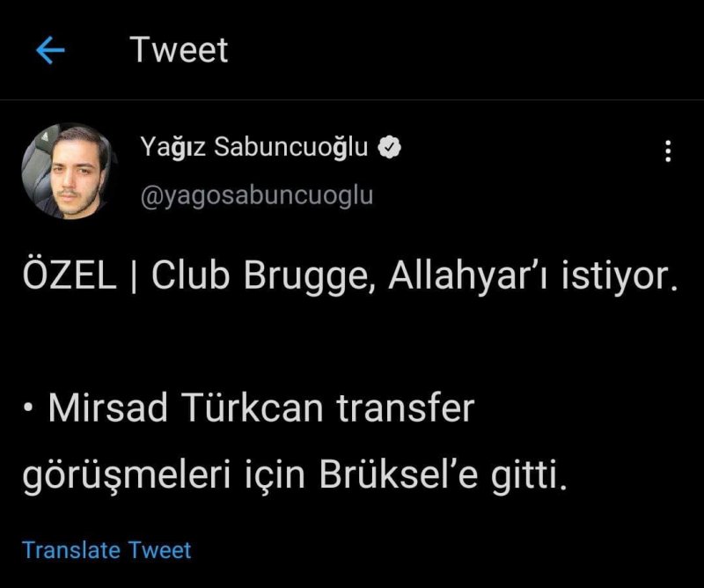This screenshot has width=704, height=588.
Task: Tap the word Brüksel'e in the tweet
Action: tap(399, 475)
